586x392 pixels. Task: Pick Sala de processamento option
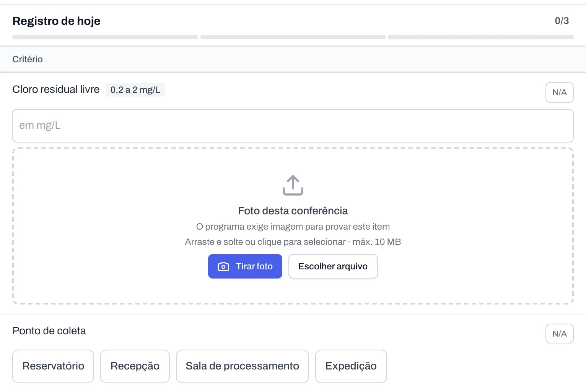243,366
